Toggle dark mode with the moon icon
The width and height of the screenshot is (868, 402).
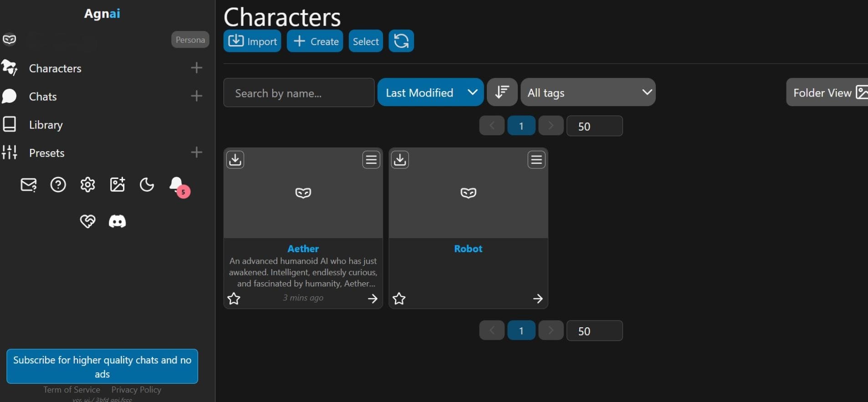(147, 185)
